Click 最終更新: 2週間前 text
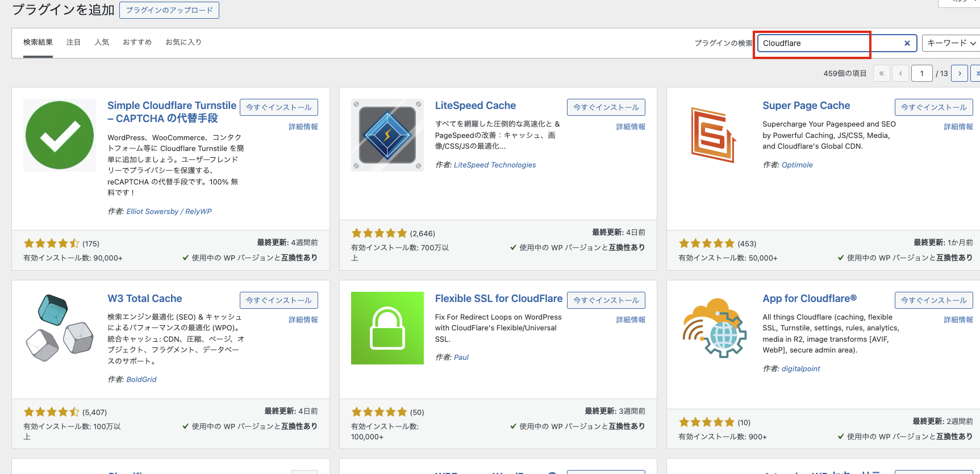 (943, 422)
